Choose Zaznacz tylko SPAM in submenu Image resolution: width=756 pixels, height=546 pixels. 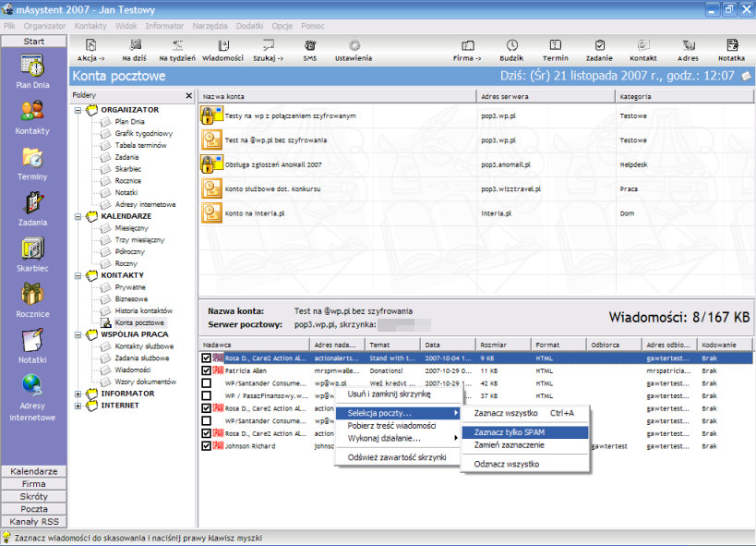(524, 432)
